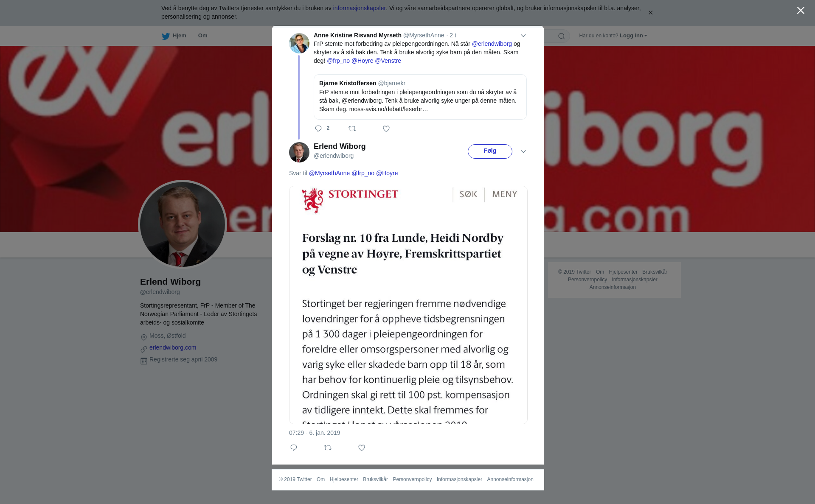Viewport: 815px width, 504px height.
Task: Open the Stortinget image in tweet
Action: click(408, 305)
